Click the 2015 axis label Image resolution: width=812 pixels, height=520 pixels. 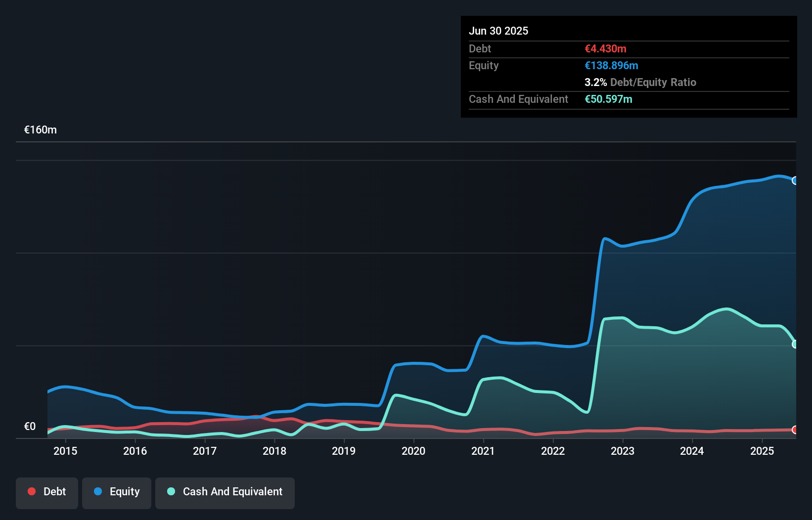[x=65, y=451]
